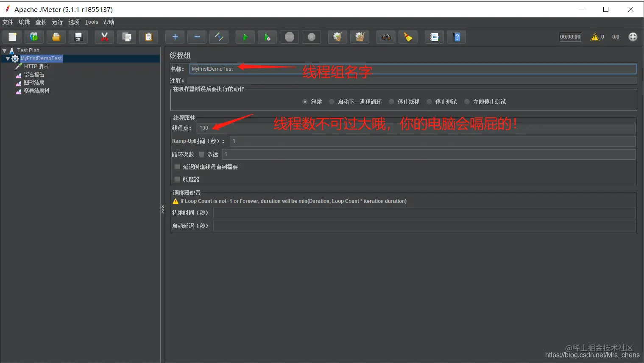This screenshot has width=644, height=363.
Task: Click Start no pauses icon
Action: point(267,37)
